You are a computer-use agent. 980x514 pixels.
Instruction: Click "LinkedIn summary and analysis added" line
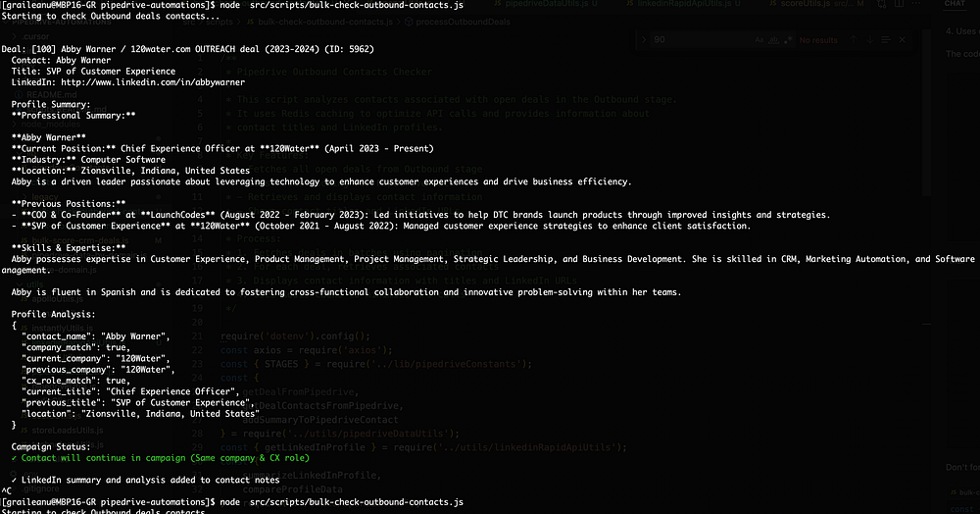pos(146,481)
